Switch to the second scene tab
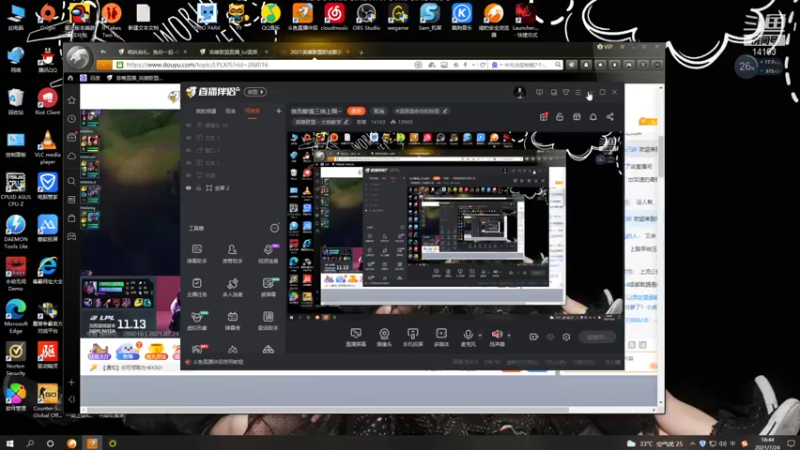Image resolution: width=800 pixels, height=450 pixels. [x=231, y=111]
